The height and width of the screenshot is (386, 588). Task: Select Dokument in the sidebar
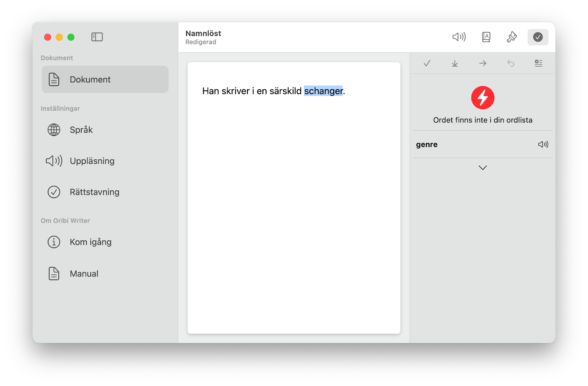pyautogui.click(x=105, y=79)
